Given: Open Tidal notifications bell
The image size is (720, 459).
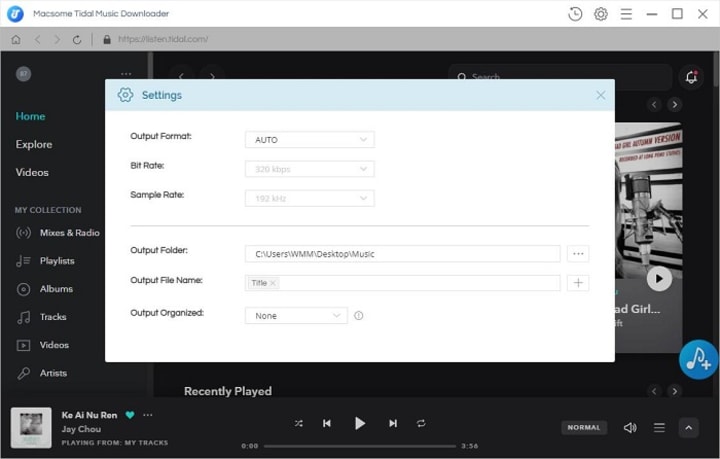Looking at the screenshot, I should (x=691, y=77).
